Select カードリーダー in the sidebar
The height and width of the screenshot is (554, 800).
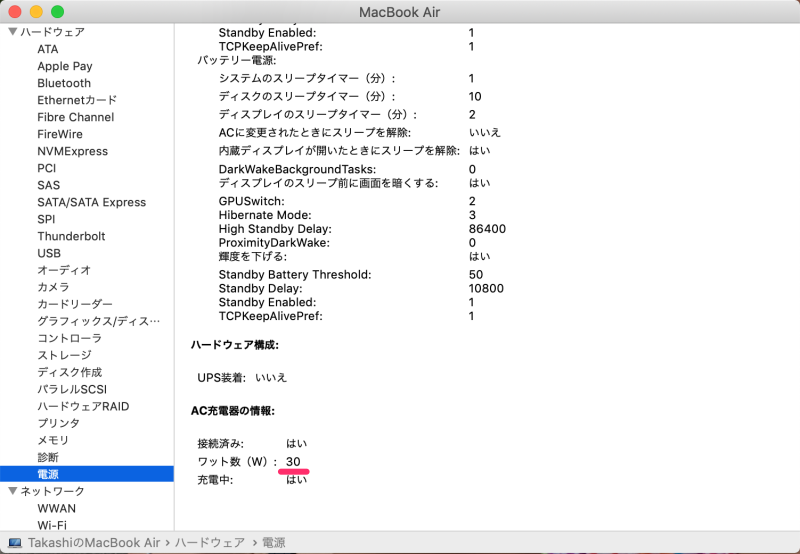click(x=74, y=304)
